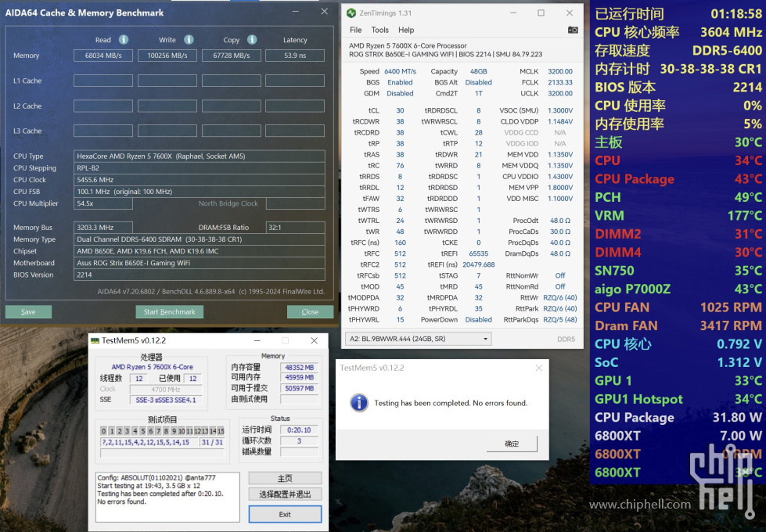The height and width of the screenshot is (532, 766).
Task: Click the PowerDown Disabled value in ZenTimings
Action: [478, 319]
